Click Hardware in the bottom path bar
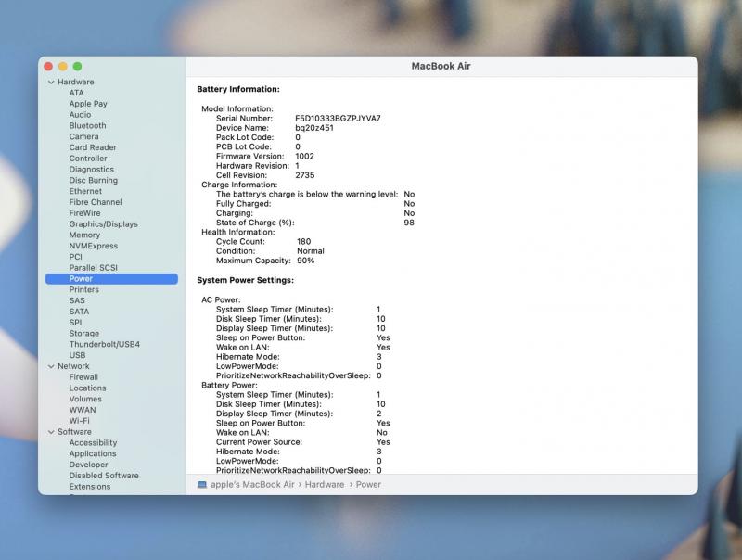 (325, 484)
